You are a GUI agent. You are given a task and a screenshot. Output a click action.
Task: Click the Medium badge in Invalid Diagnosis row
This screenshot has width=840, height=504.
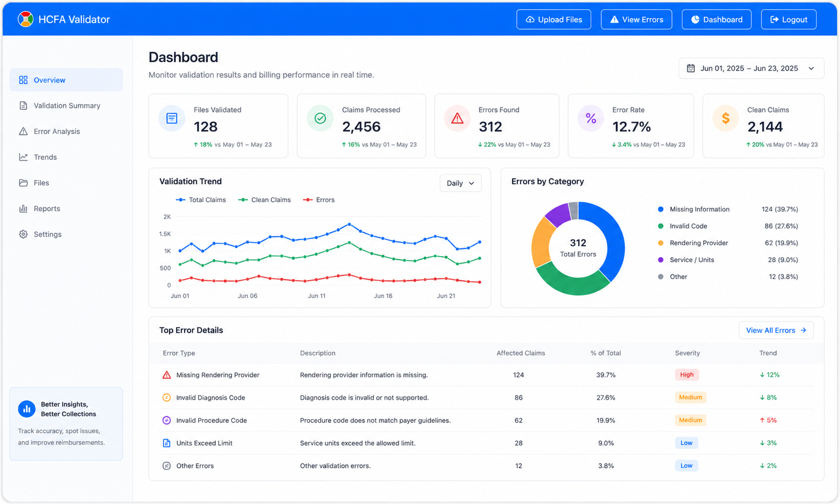pyautogui.click(x=691, y=398)
